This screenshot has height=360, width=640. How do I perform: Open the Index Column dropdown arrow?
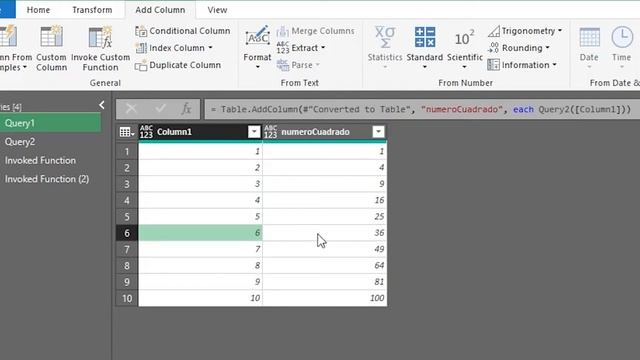point(211,48)
